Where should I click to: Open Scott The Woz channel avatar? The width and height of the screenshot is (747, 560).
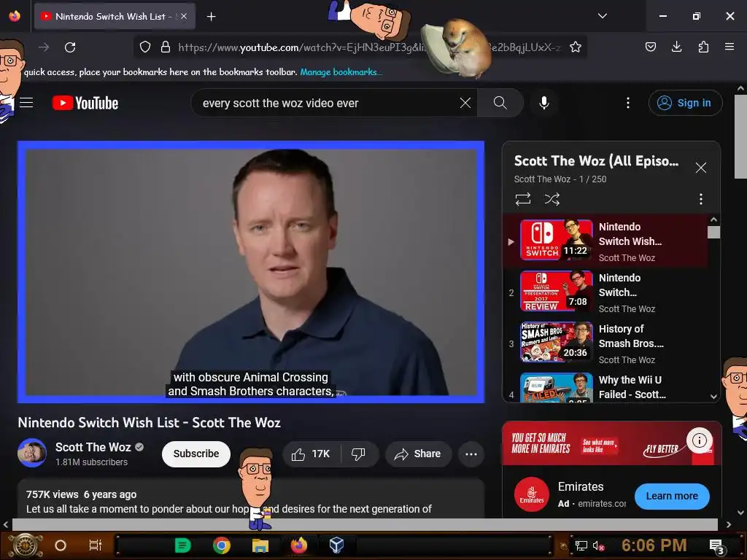tap(32, 453)
